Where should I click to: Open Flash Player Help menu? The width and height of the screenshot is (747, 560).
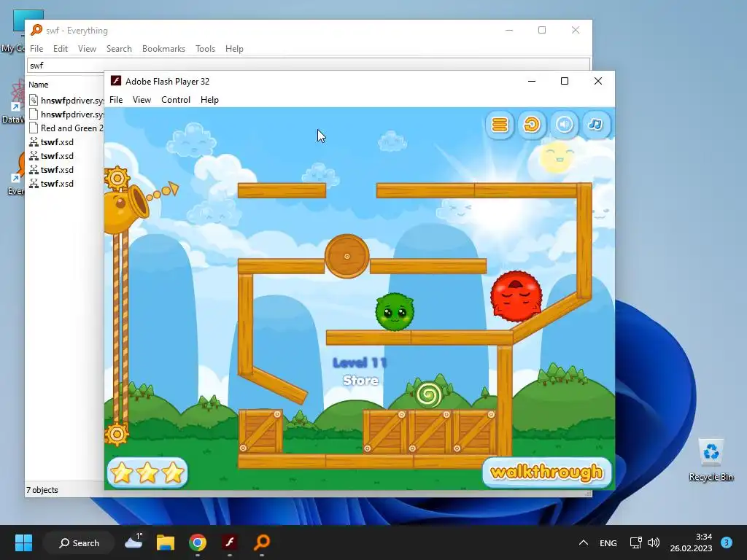click(209, 99)
